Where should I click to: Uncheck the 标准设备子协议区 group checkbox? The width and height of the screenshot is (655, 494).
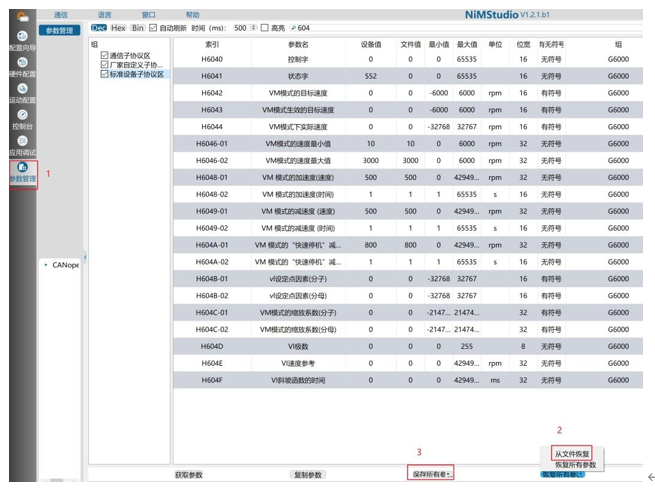click(x=104, y=74)
